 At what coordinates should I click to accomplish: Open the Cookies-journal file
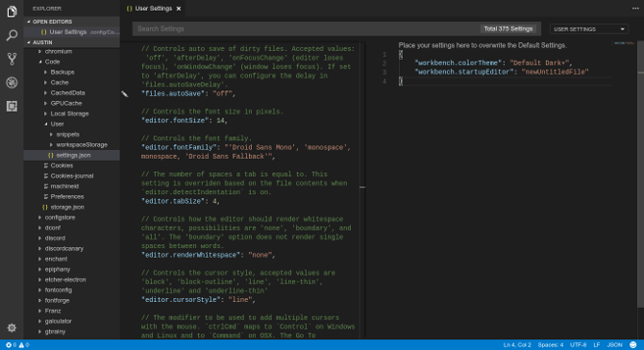[72, 176]
